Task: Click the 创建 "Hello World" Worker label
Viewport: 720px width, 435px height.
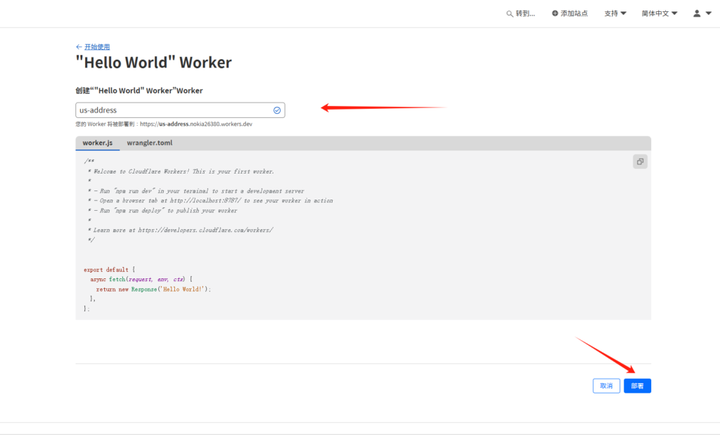Action: coord(139,90)
